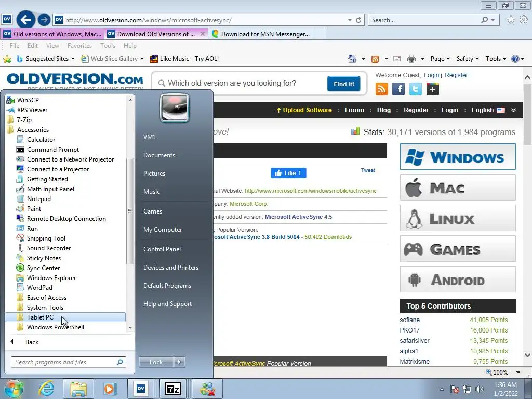Expand the Ease of Access folder
This screenshot has height=399, width=532.
(x=46, y=298)
